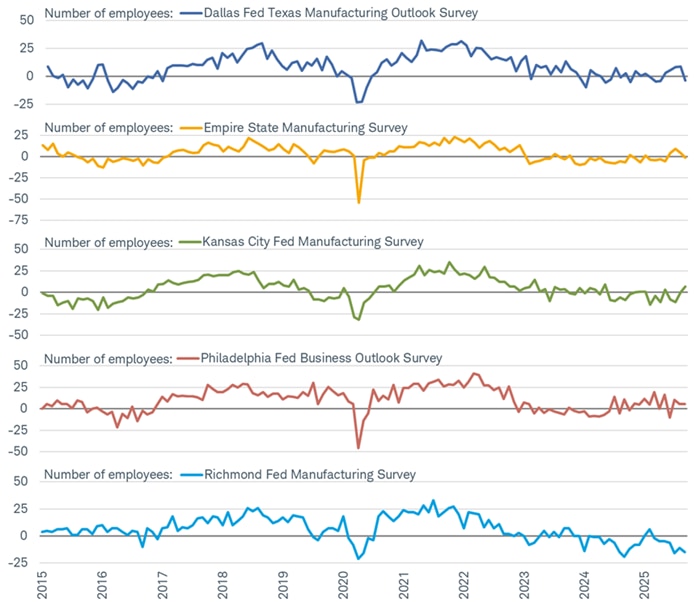Click the green Kansas City Fed legend line
The image size is (700, 602).
(189, 242)
